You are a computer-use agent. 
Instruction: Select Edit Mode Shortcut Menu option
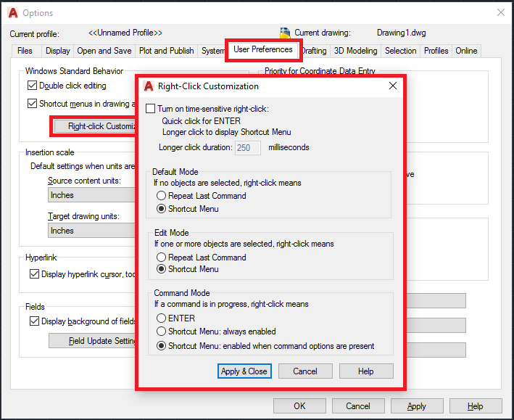[161, 269]
